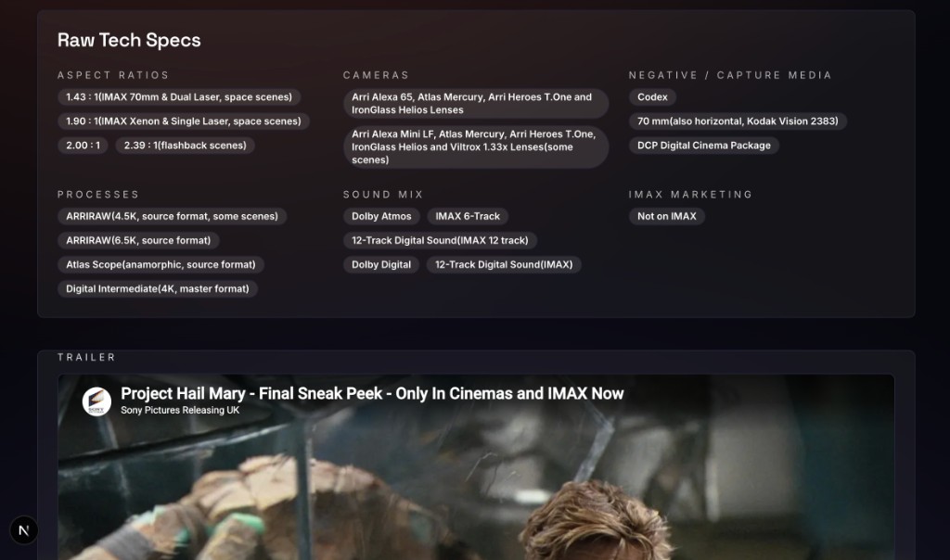Open the Project Hail Mary trailer video title link

coord(374,393)
